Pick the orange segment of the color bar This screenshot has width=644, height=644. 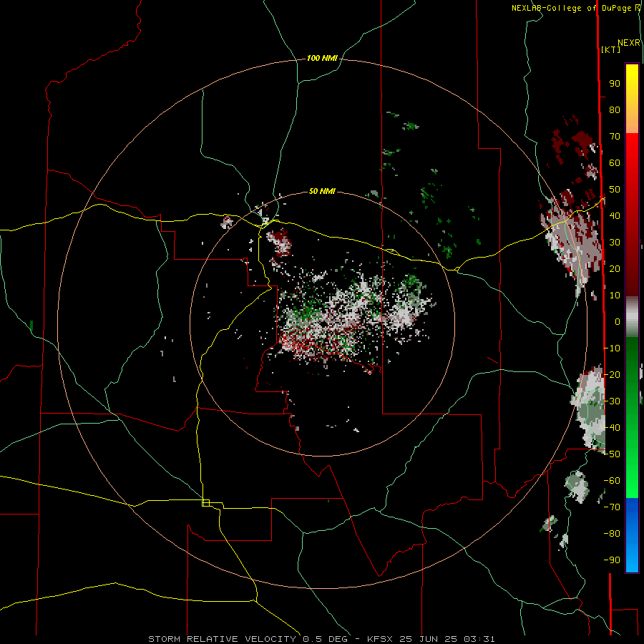[632, 123]
